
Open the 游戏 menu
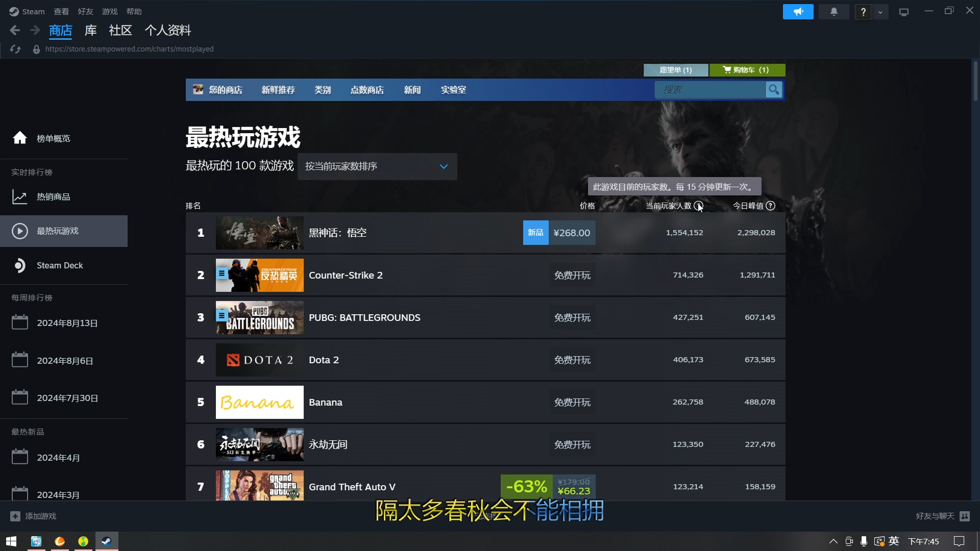coord(110,12)
